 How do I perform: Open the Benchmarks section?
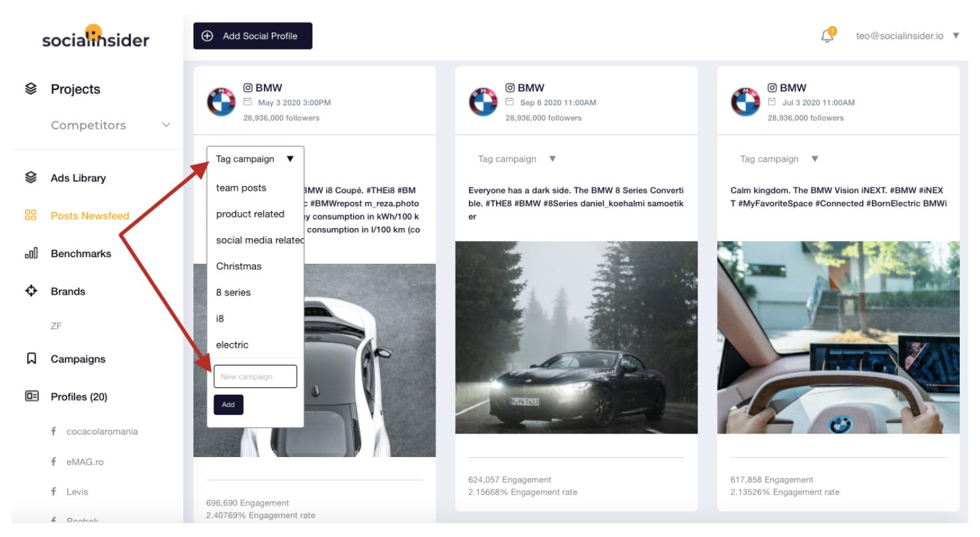point(81,254)
